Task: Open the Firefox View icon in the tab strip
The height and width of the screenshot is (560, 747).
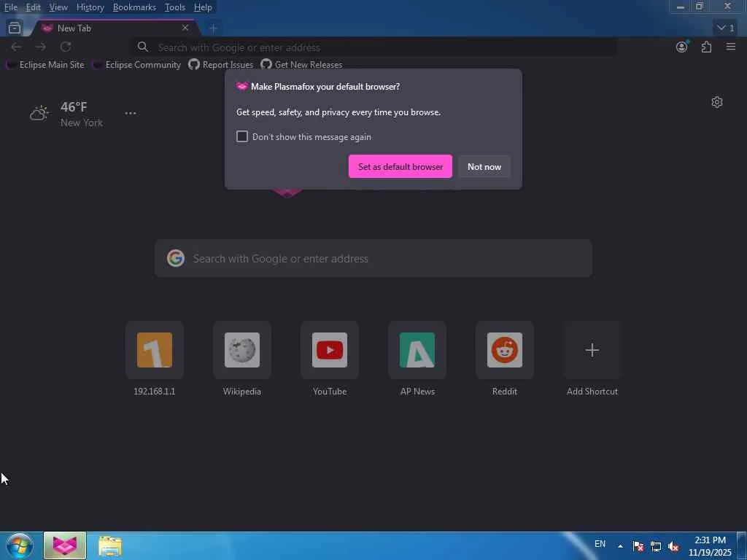Action: 15,28
